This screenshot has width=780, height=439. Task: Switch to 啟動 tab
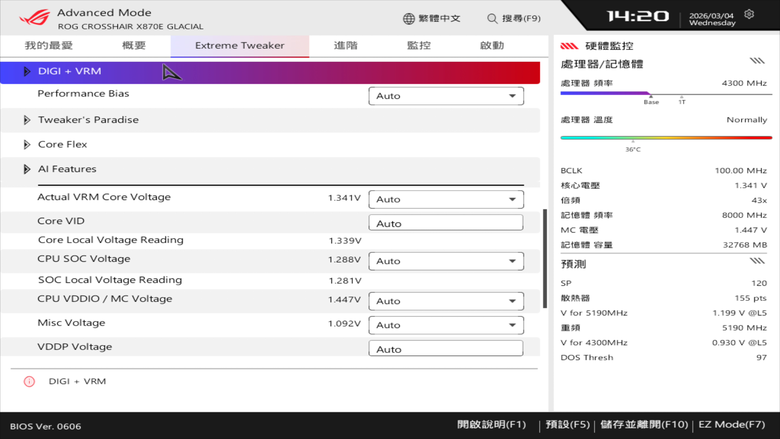[492, 46]
